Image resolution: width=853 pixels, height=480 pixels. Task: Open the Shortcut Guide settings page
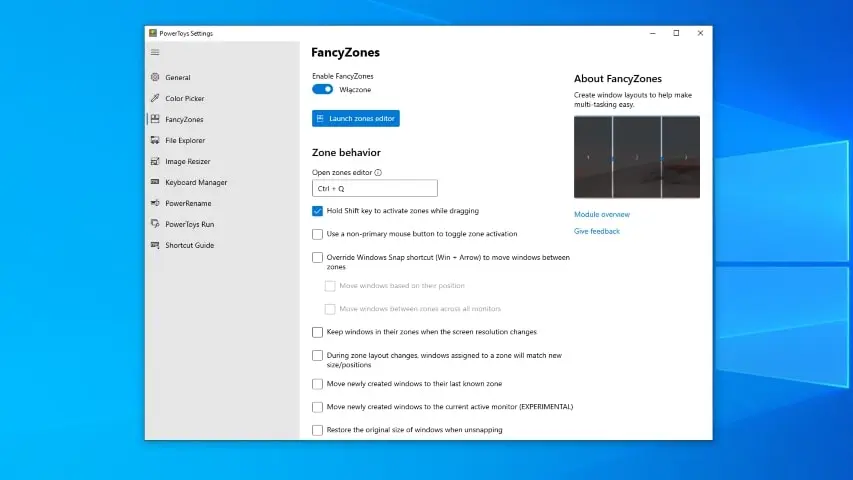189,245
